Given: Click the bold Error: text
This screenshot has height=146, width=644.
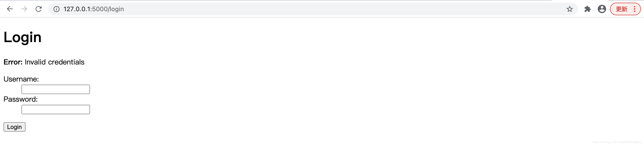Looking at the screenshot, I should (x=13, y=62).
